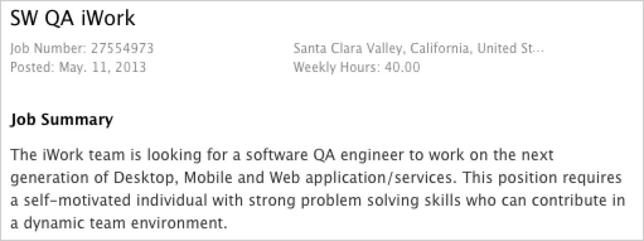This screenshot has width=644, height=241.
Task: Click the Posted May. 11, 2013 date
Action: tap(78, 68)
